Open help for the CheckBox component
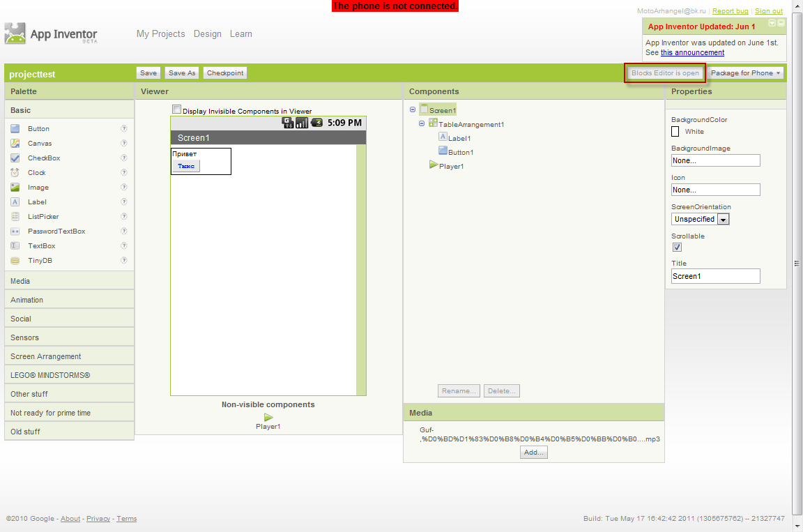 tap(124, 158)
